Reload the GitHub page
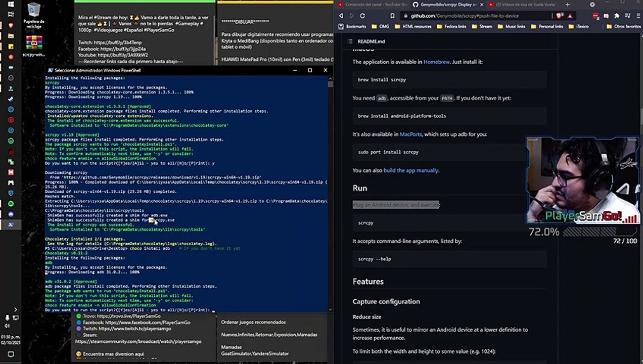 (x=362, y=16)
